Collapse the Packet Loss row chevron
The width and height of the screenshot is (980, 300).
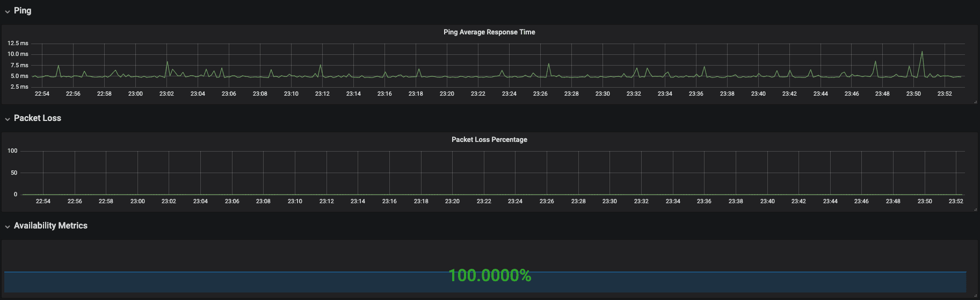8,119
